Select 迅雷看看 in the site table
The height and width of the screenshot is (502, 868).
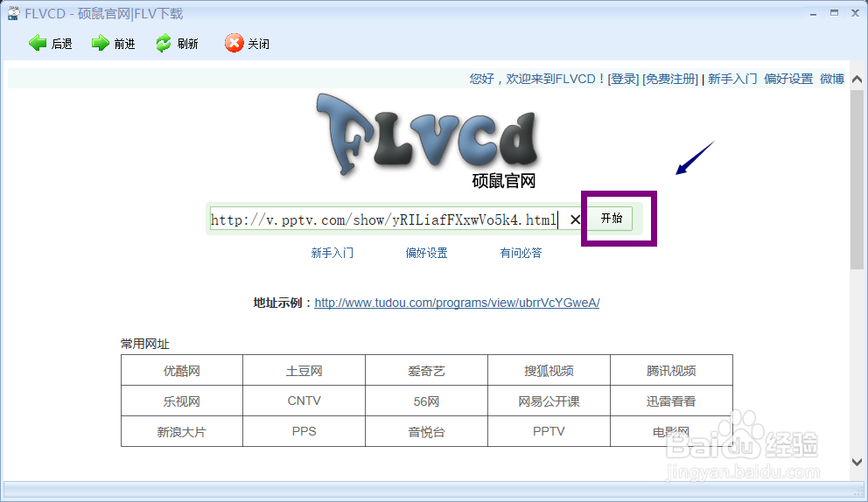[x=671, y=401]
